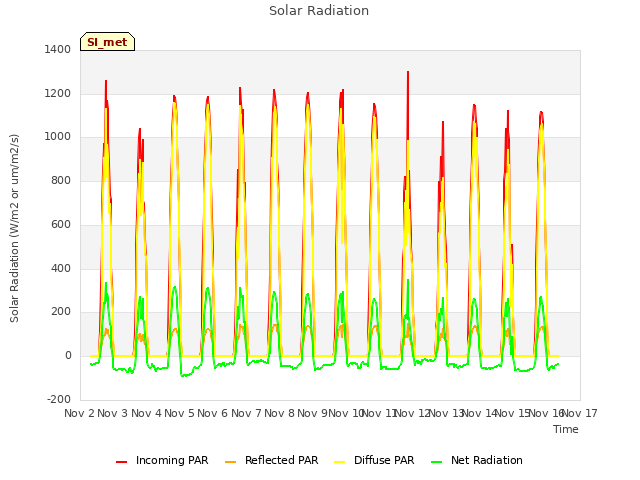
Task: Select the Net Radiation legend label
Action: tap(487, 460)
